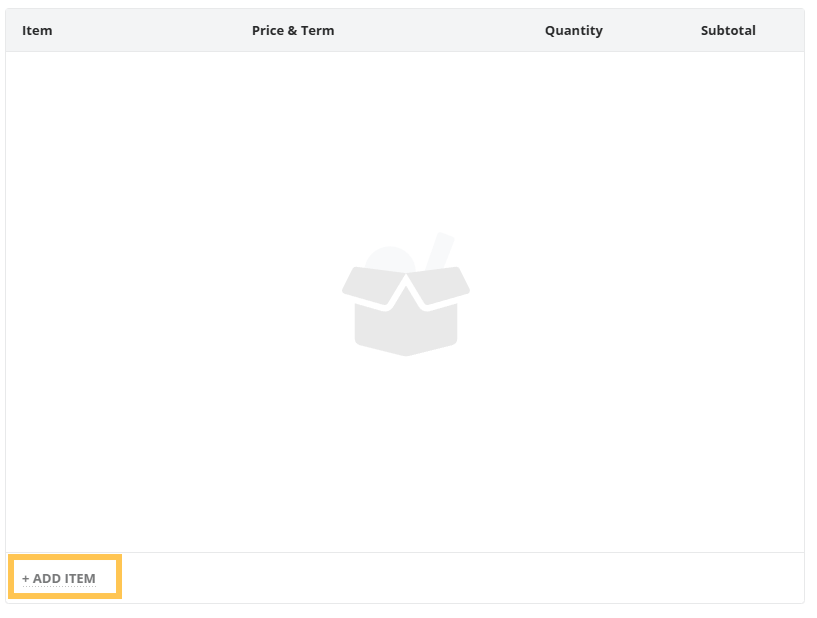Select the Item column header
Screen dimensions: 817x618
[x=37, y=30]
